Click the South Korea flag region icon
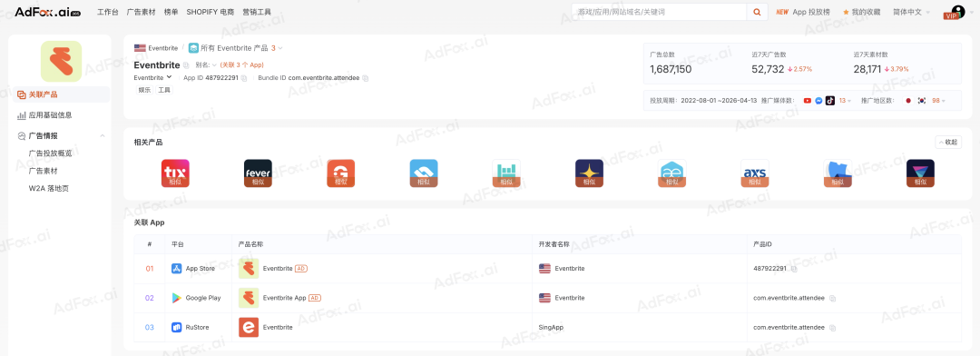Image resolution: width=980 pixels, height=356 pixels. tap(921, 100)
